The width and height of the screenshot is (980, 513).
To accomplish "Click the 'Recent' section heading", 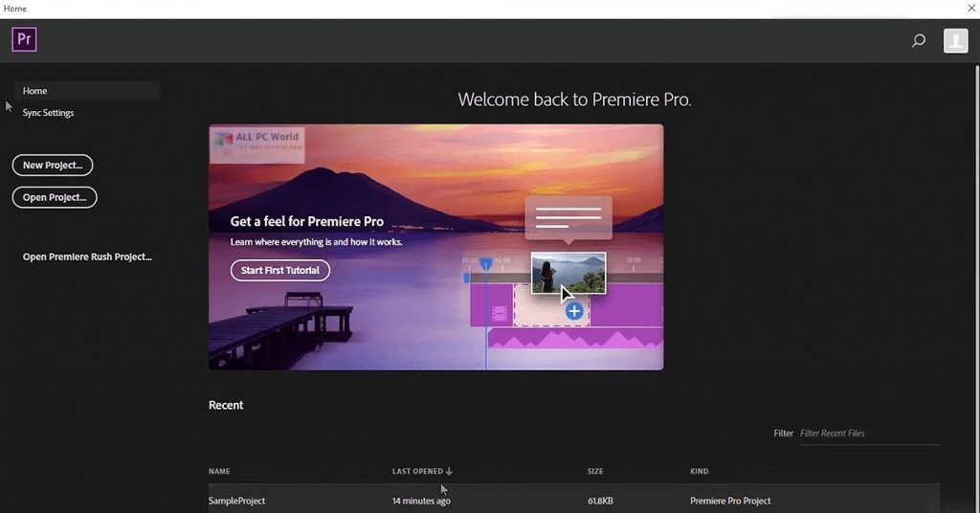I will click(226, 405).
